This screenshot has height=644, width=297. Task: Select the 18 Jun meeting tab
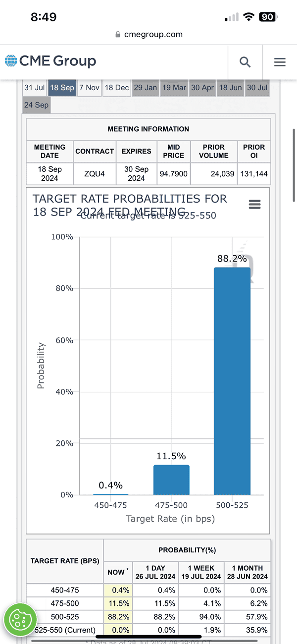(231, 88)
